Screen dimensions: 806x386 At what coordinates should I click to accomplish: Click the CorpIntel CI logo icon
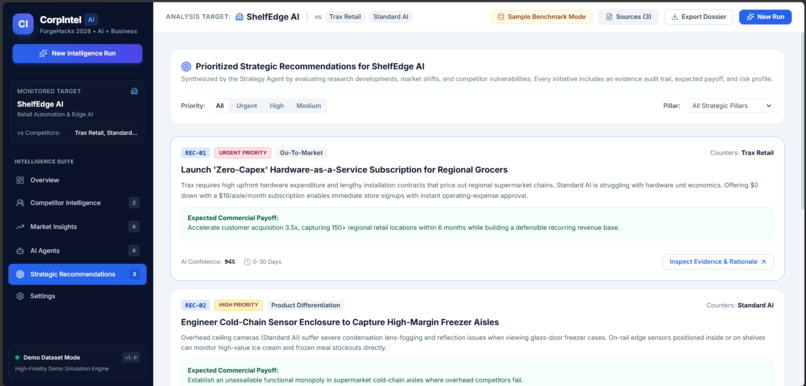(x=23, y=24)
